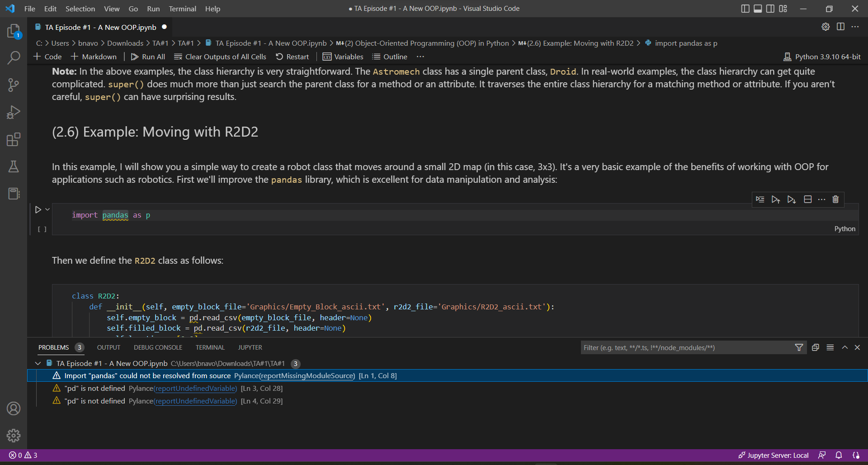This screenshot has width=868, height=465.
Task: Run by line in cell toolbar
Action: click(760, 199)
